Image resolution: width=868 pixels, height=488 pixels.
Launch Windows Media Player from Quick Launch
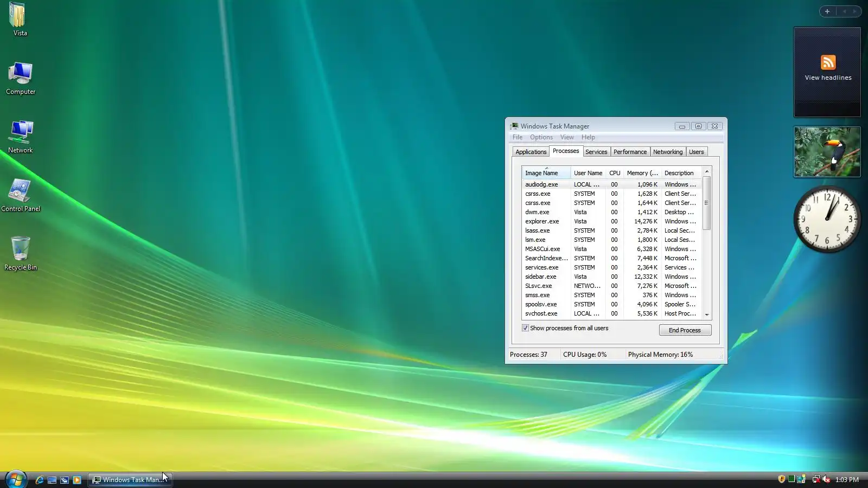(77, 480)
